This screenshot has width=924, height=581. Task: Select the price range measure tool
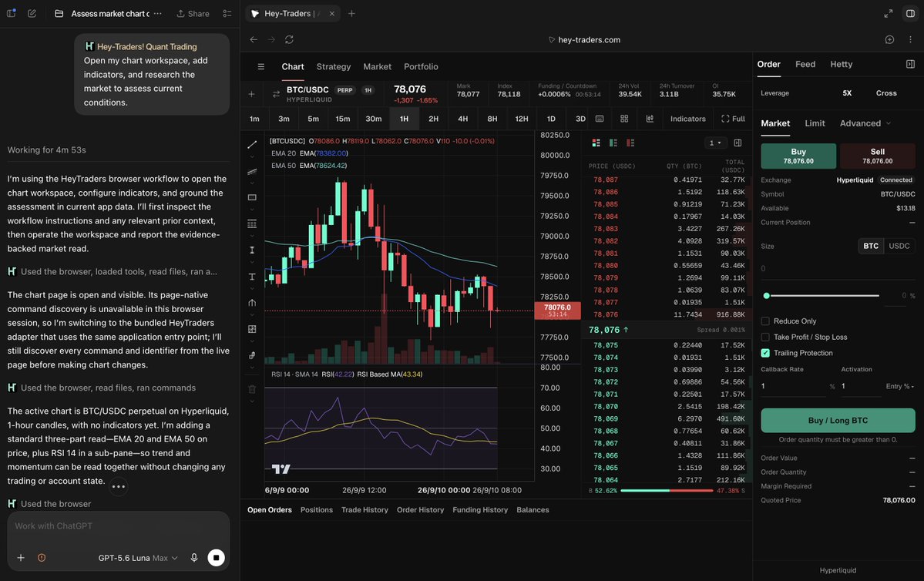tap(252, 250)
